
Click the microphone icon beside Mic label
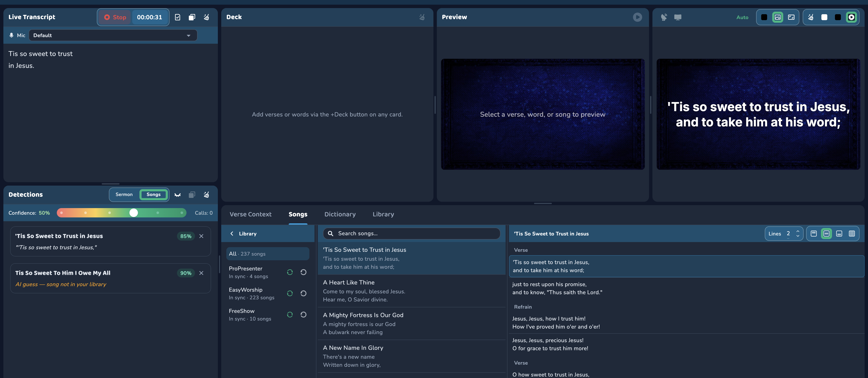pyautogui.click(x=11, y=35)
